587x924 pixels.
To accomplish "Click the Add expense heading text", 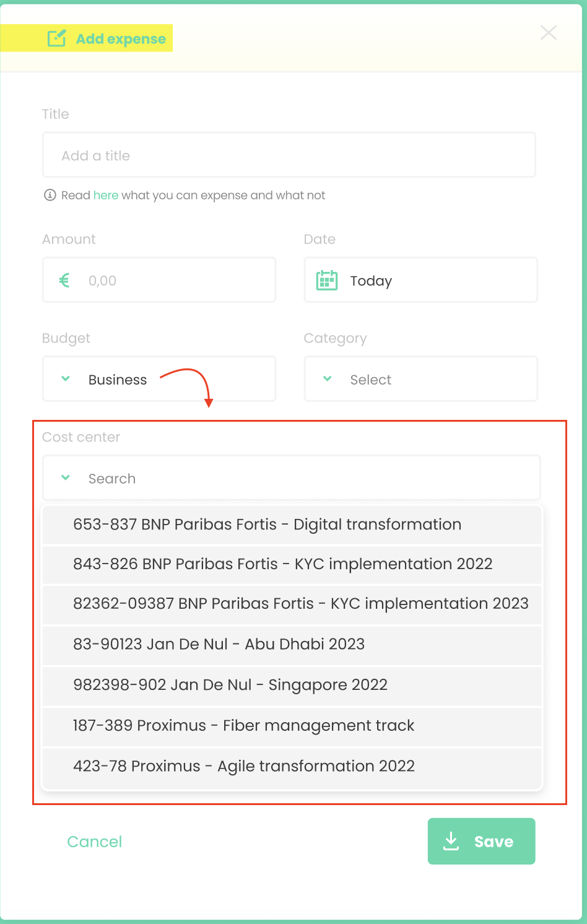I will pyautogui.click(x=121, y=39).
